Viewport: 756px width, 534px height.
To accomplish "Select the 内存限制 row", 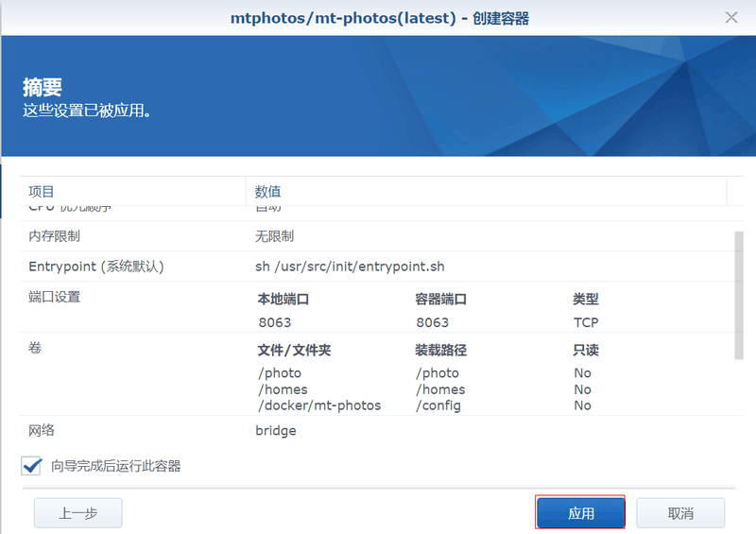I will coord(54,236).
